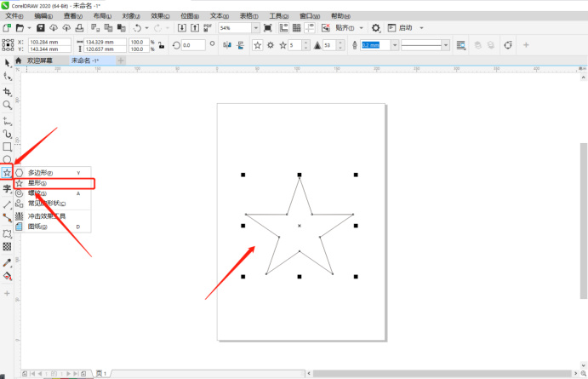Click the Page 1 tab at the bottom
Screen dimensions: 588x379
[x=101, y=373]
